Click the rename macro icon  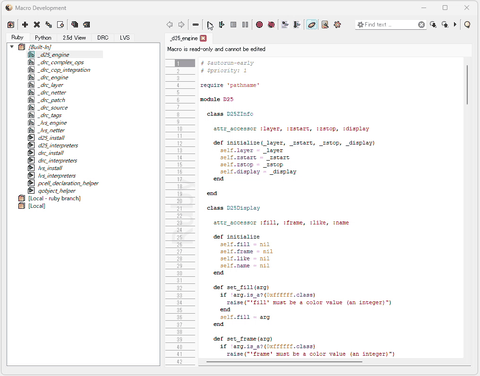49,25
